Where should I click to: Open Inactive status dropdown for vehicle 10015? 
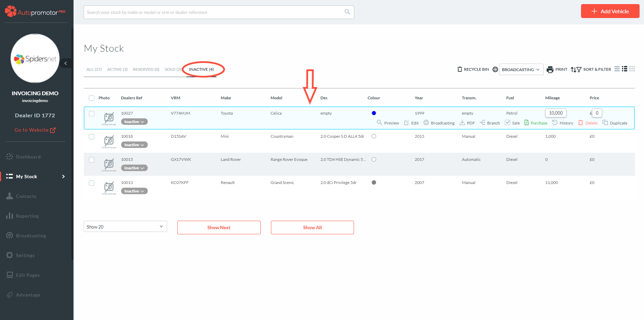(134, 168)
